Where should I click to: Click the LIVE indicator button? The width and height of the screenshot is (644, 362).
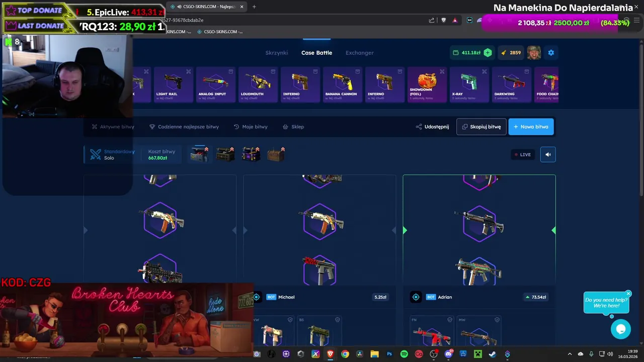523,154
